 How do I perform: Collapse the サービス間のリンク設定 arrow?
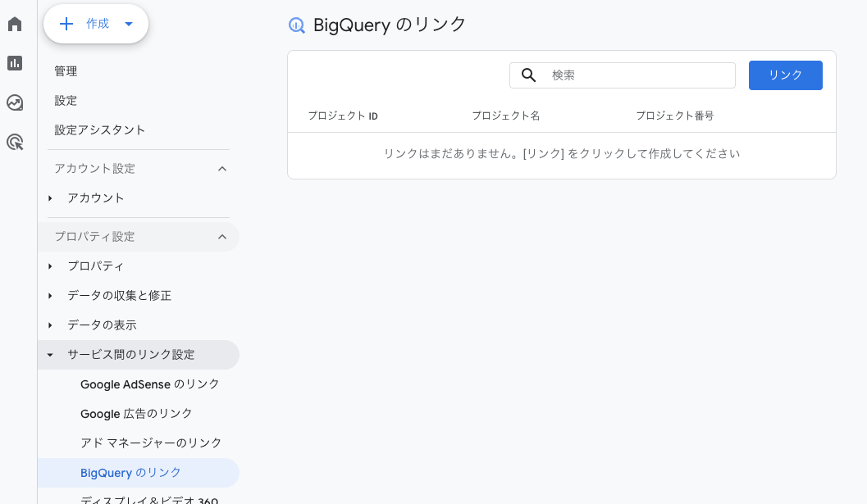click(x=50, y=355)
